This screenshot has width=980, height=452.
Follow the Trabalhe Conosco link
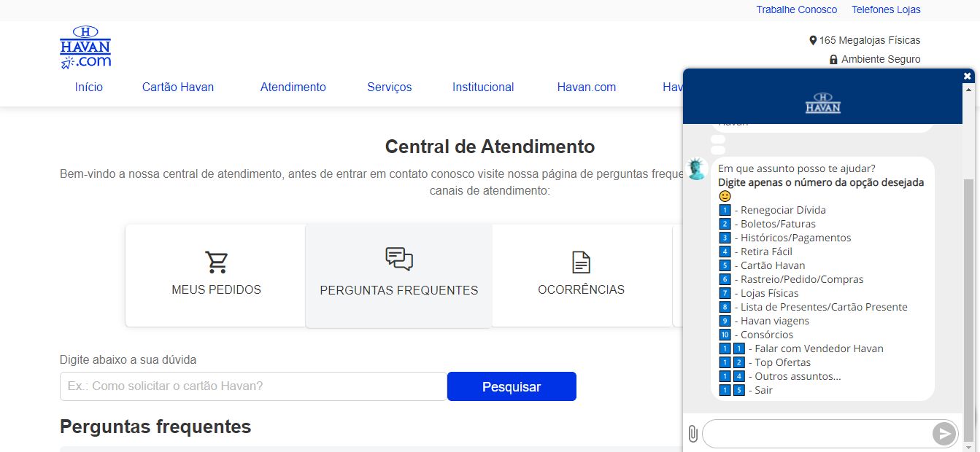point(797,9)
